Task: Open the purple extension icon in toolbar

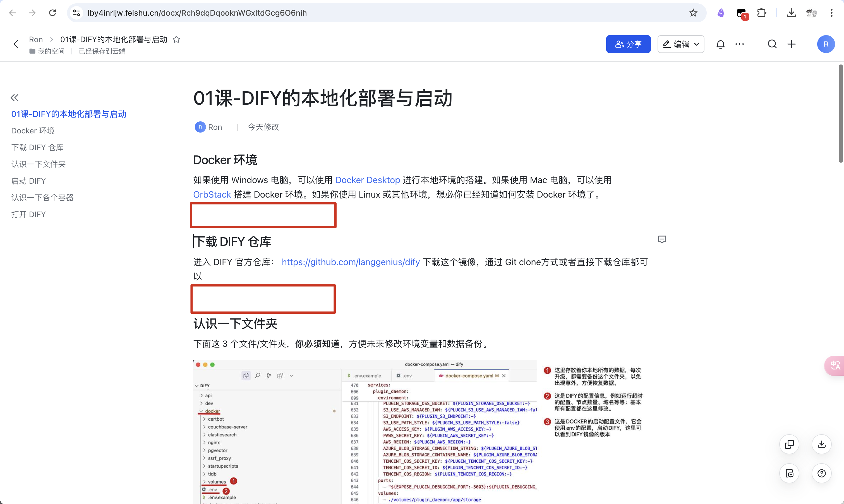Action: click(x=721, y=13)
